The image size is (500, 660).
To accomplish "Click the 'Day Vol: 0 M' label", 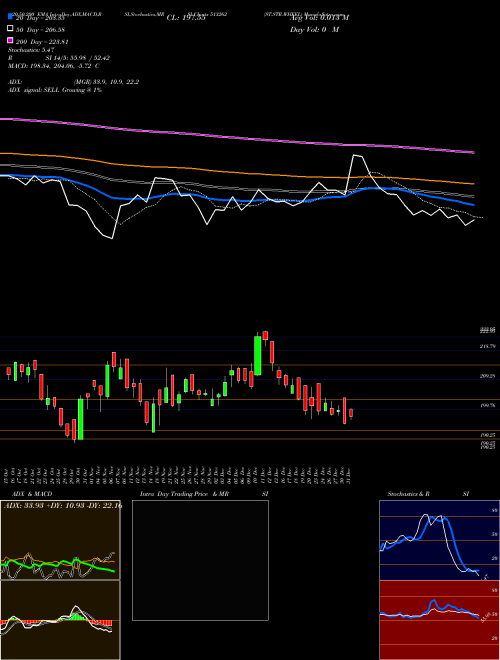I will [314, 30].
